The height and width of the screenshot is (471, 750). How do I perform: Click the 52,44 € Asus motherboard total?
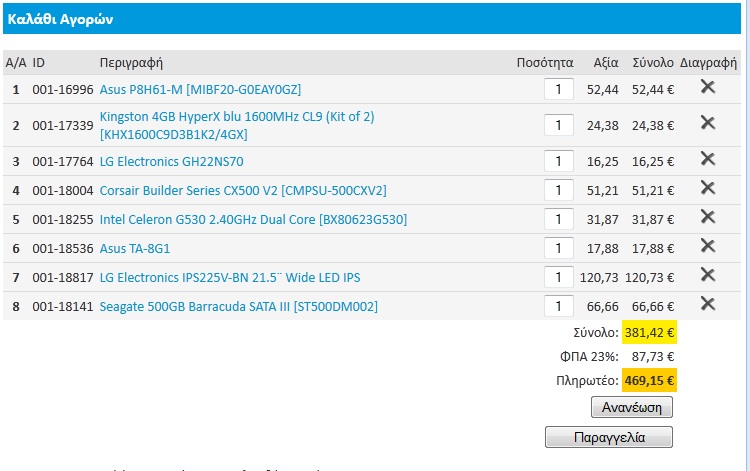(x=653, y=89)
